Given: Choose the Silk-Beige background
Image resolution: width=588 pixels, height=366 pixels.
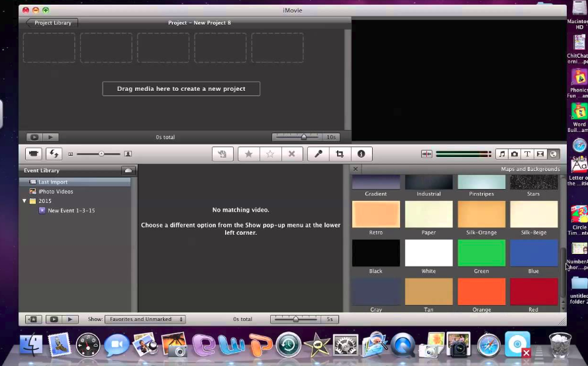Looking at the screenshot, I should tap(534, 214).
